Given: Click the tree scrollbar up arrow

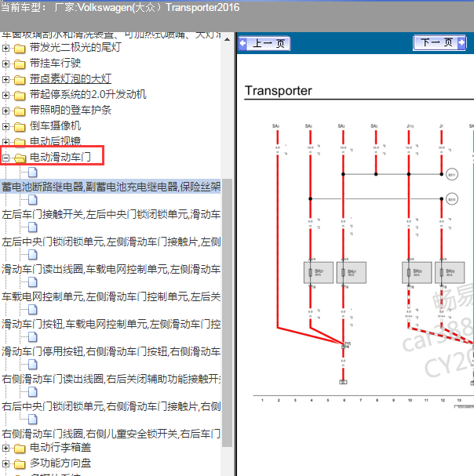Looking at the screenshot, I should click(227, 39).
